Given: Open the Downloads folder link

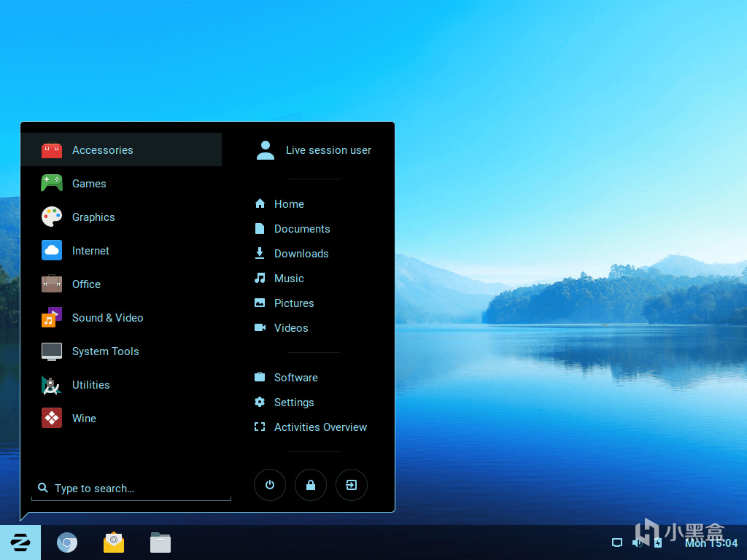Looking at the screenshot, I should (301, 253).
